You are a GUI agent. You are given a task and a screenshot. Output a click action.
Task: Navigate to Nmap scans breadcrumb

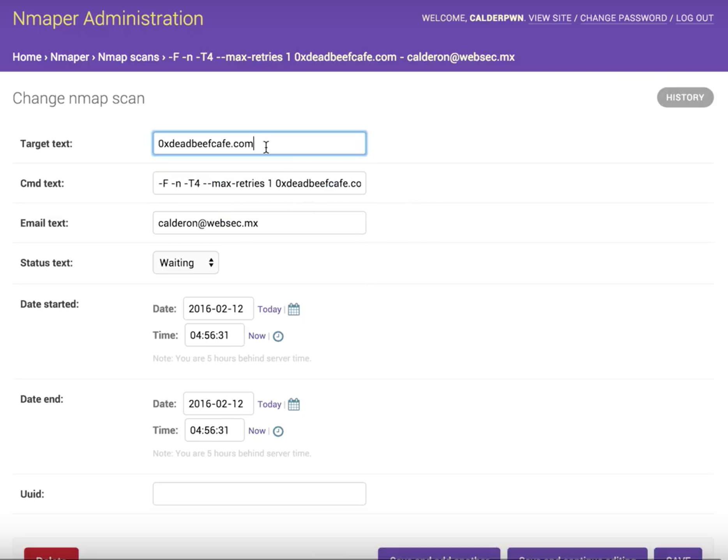pos(129,57)
